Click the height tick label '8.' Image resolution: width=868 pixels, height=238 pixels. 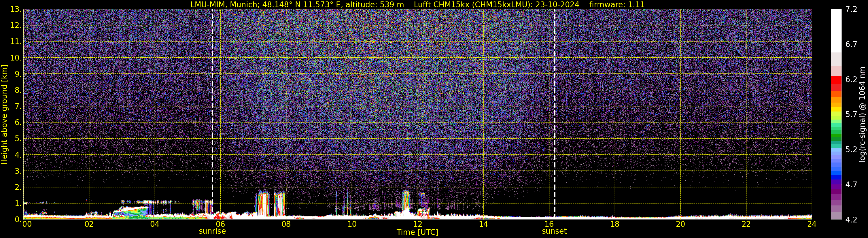(x=18, y=90)
